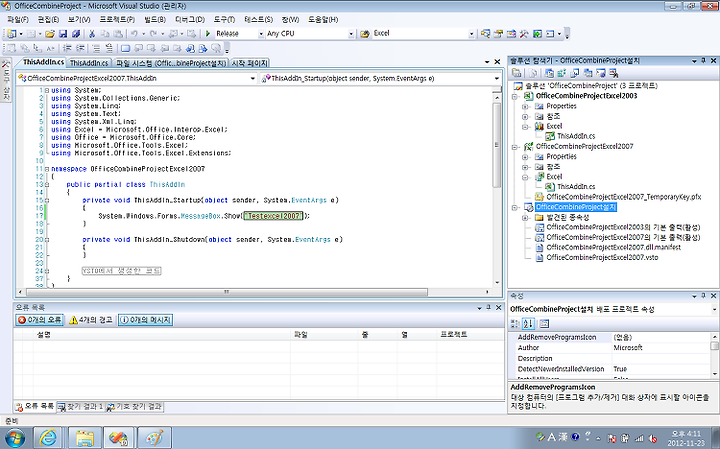Open Internet Explorer from the taskbar
The image size is (720, 449).
coord(48,438)
